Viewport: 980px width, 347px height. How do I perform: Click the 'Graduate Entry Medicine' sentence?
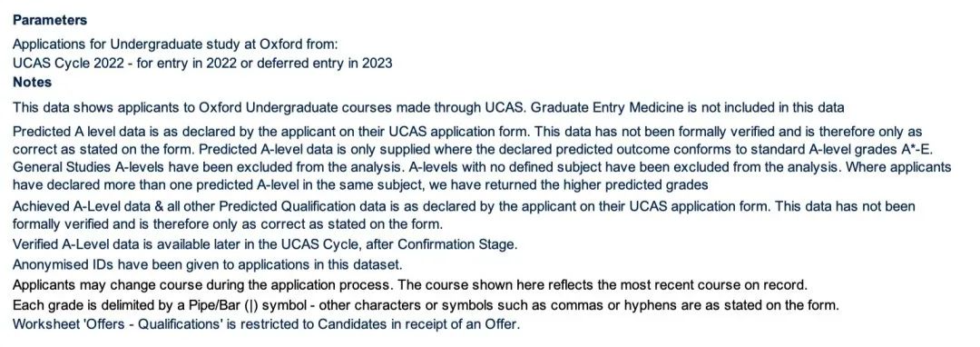pos(688,107)
